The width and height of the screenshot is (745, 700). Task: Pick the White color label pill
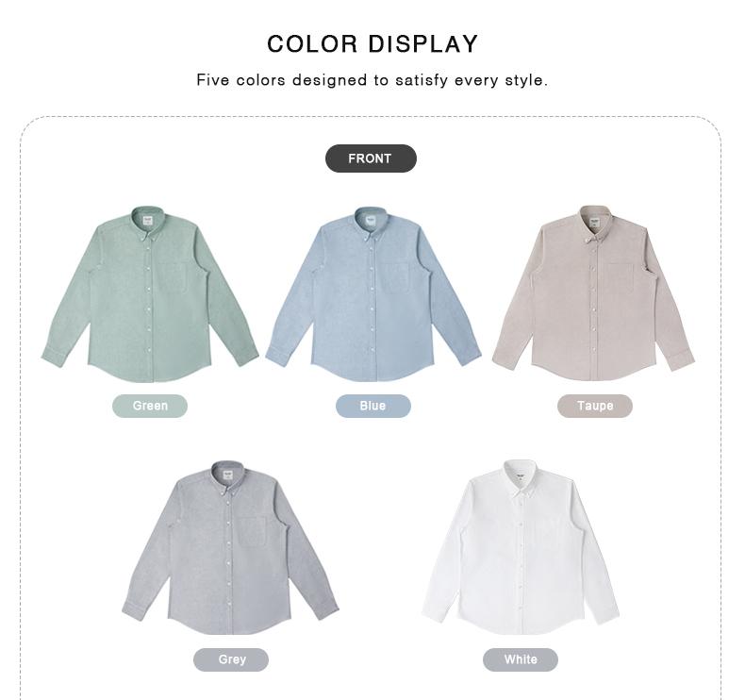pyautogui.click(x=521, y=659)
